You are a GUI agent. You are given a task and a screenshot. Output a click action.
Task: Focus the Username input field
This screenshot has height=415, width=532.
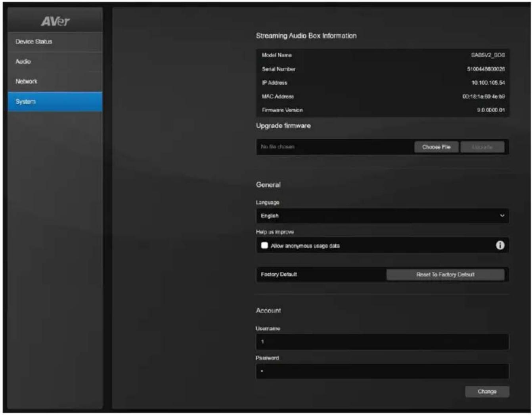click(x=382, y=341)
